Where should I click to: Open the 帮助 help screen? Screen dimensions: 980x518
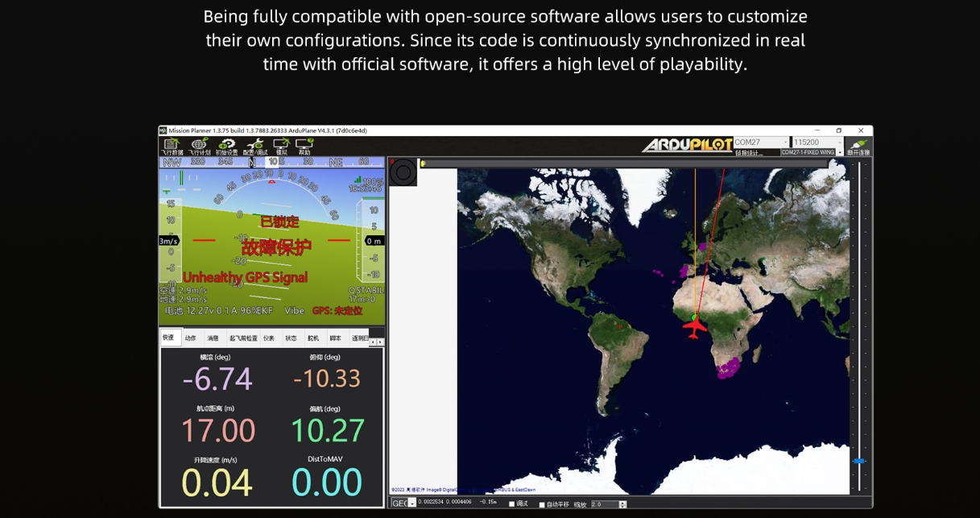click(x=304, y=146)
